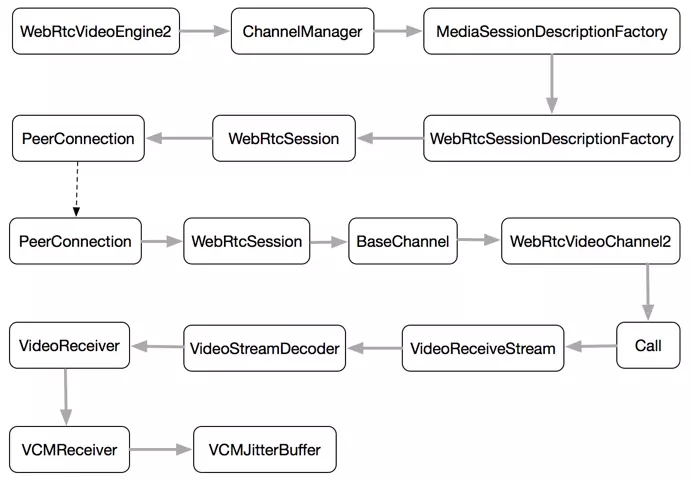Image resolution: width=692 pixels, height=482 pixels.
Task: Select the VCMReceiver node
Action: tap(69, 450)
